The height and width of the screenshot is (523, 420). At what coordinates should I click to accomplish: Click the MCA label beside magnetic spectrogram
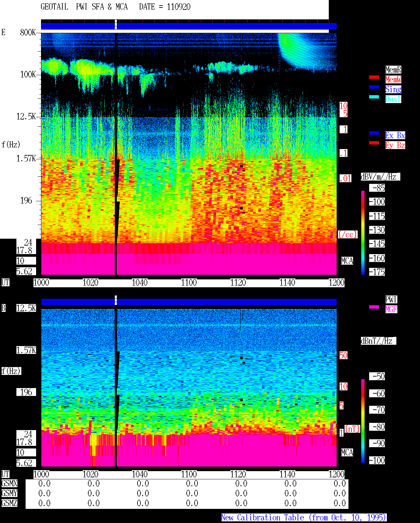tap(347, 452)
